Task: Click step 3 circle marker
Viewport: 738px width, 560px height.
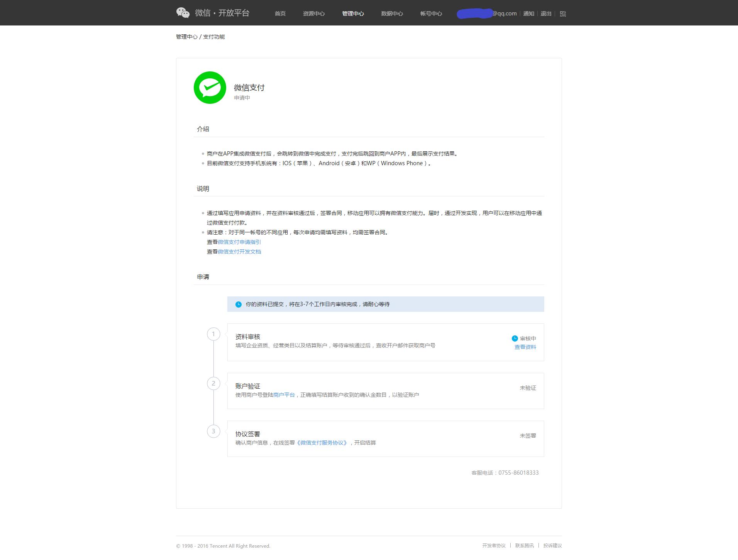Action: 213,431
